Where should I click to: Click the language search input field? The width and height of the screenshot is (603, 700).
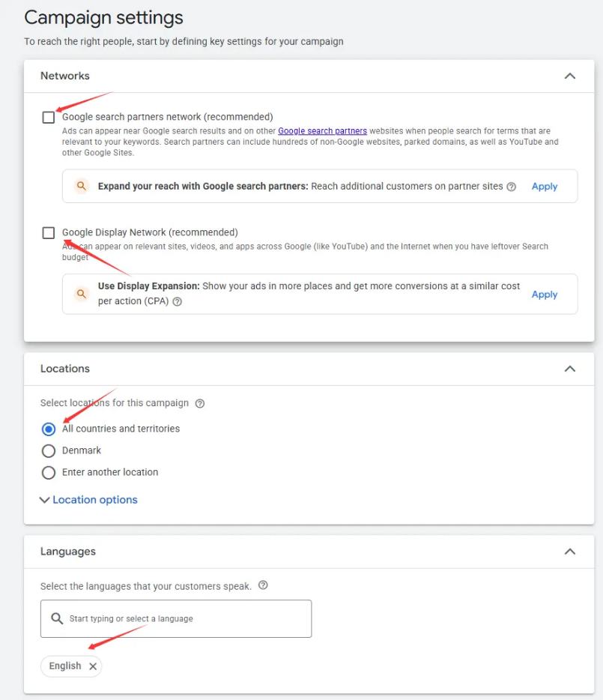point(176,618)
